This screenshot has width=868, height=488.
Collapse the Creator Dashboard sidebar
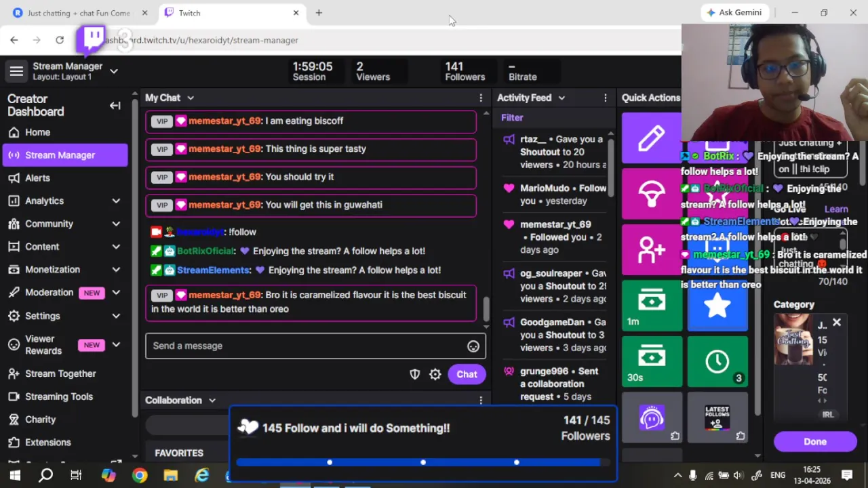[115, 105]
